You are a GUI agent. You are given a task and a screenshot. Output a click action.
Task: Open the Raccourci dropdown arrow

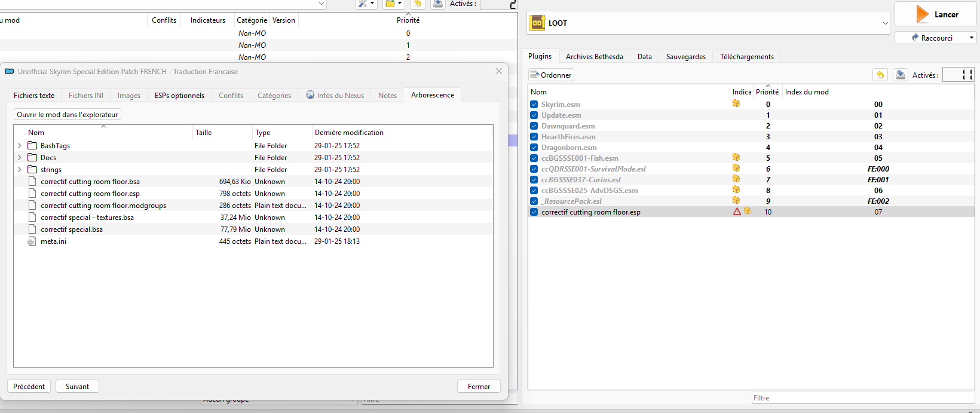pyautogui.click(x=972, y=38)
